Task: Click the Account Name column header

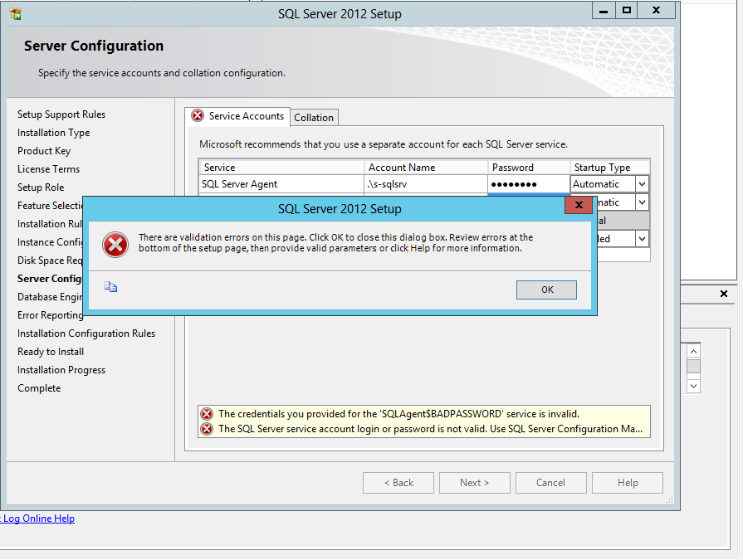Action: pos(426,167)
